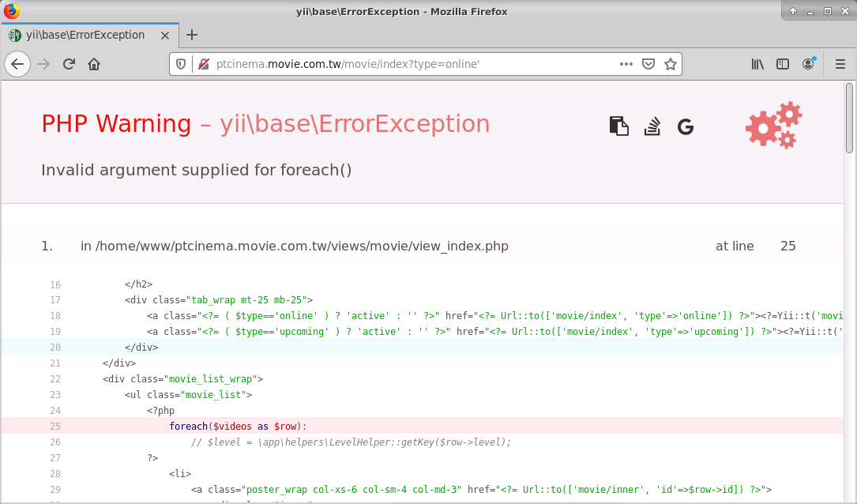Click the page vertical scrollbar
857x504 pixels.
(x=849, y=118)
